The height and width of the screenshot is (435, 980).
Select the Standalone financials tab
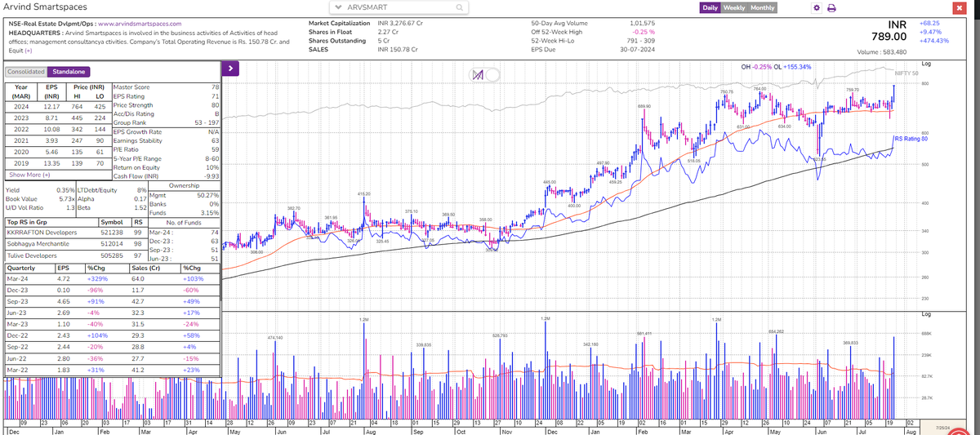[x=67, y=72]
